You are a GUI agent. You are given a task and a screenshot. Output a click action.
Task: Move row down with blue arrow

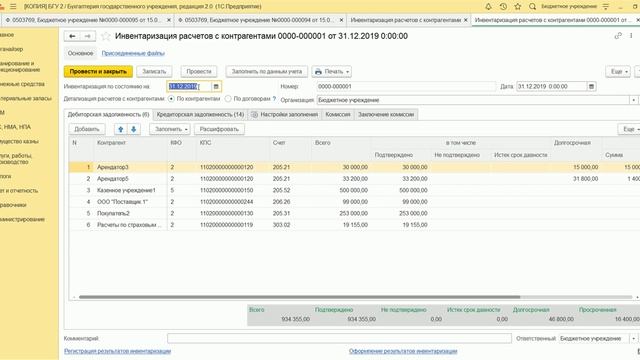(x=133, y=129)
